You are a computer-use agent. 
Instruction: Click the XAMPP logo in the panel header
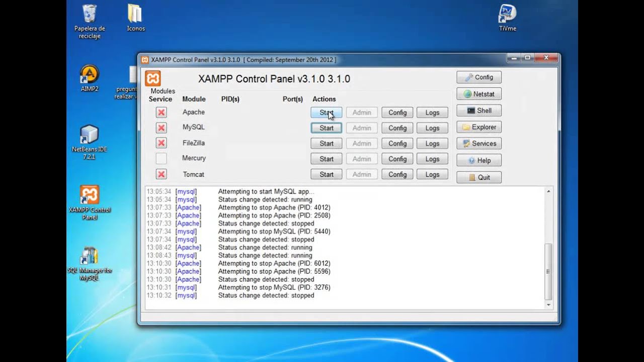point(153,78)
